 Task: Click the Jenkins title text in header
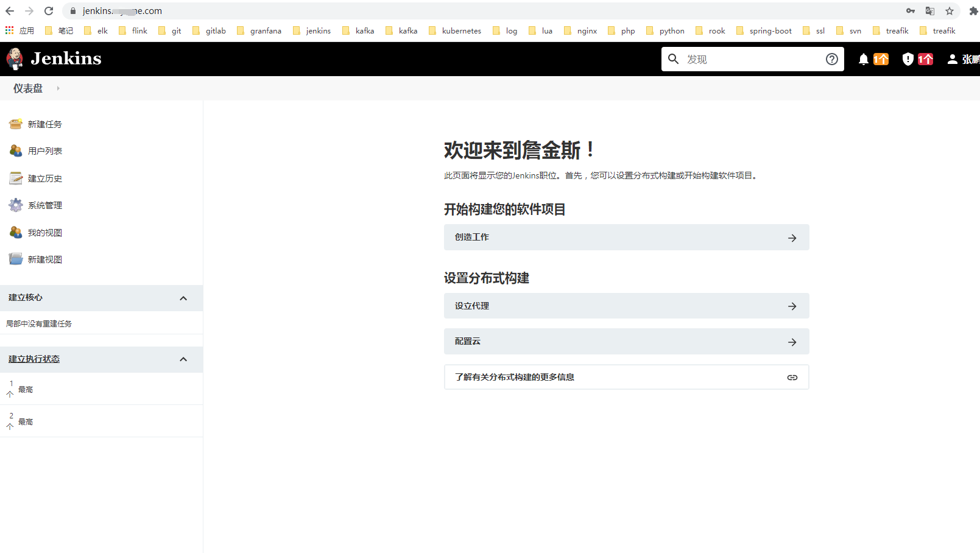(66, 58)
